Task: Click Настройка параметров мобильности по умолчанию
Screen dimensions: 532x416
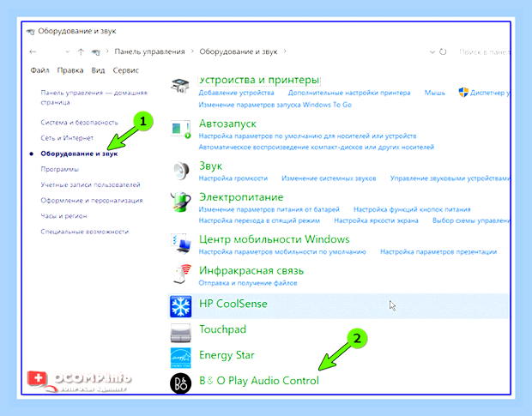Action: click(x=282, y=251)
